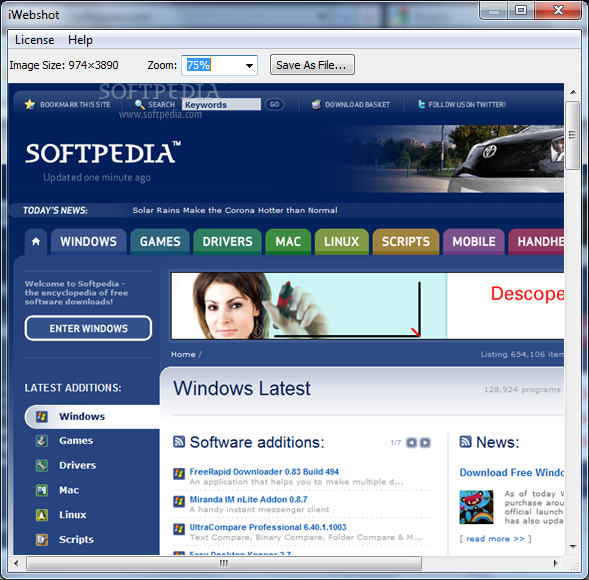Switch to the LINUX tab
589x580 pixels.
(x=342, y=242)
